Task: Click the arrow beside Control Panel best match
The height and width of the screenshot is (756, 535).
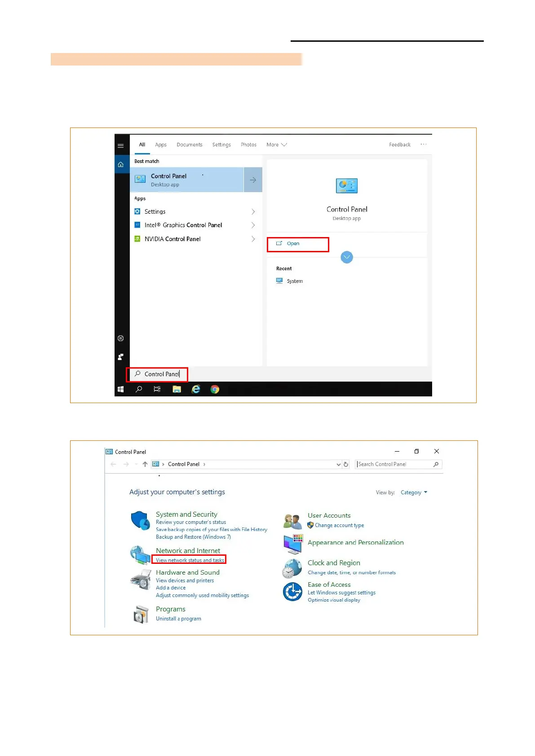Action: [x=253, y=180]
